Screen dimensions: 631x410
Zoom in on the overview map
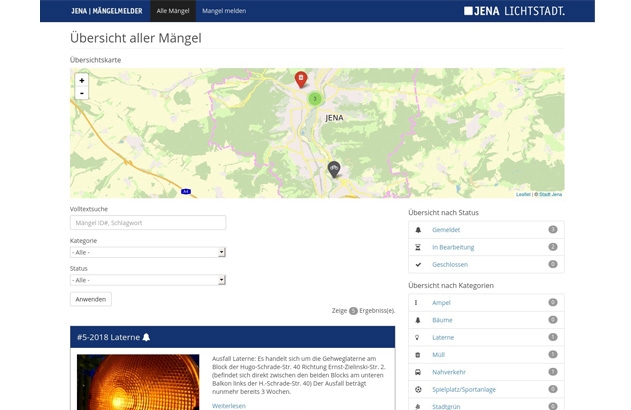(82, 80)
